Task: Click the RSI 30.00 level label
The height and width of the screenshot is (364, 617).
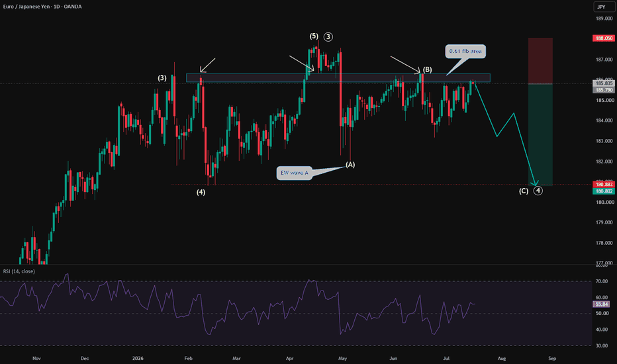Action: point(602,346)
